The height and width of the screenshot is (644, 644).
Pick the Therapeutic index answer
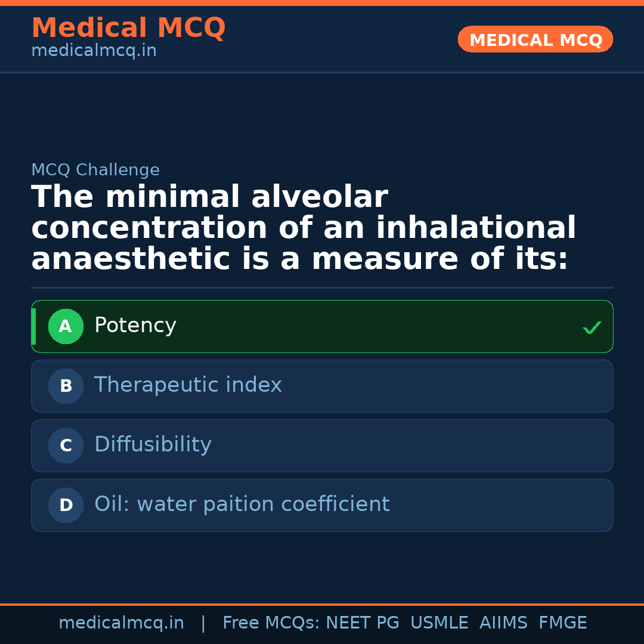[x=188, y=385]
